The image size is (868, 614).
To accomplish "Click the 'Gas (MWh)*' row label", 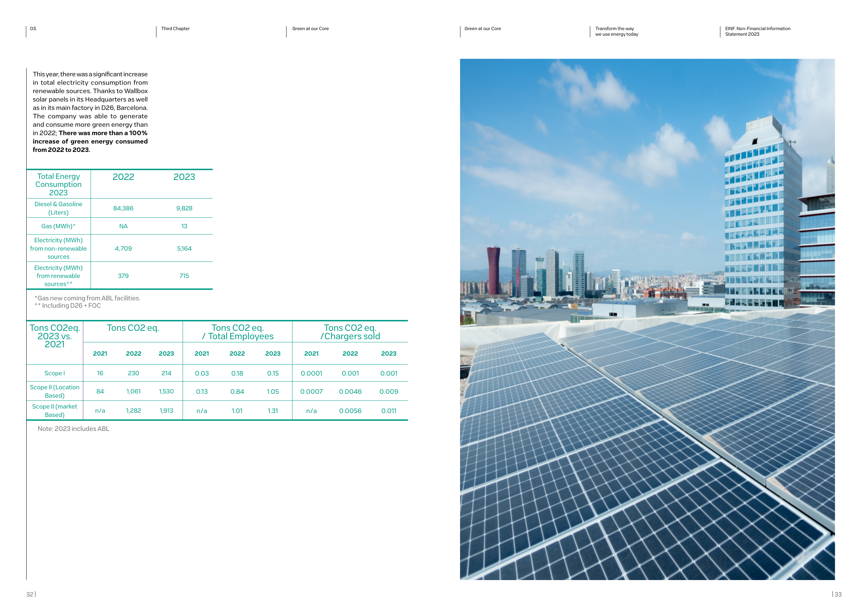I will pos(58,226).
